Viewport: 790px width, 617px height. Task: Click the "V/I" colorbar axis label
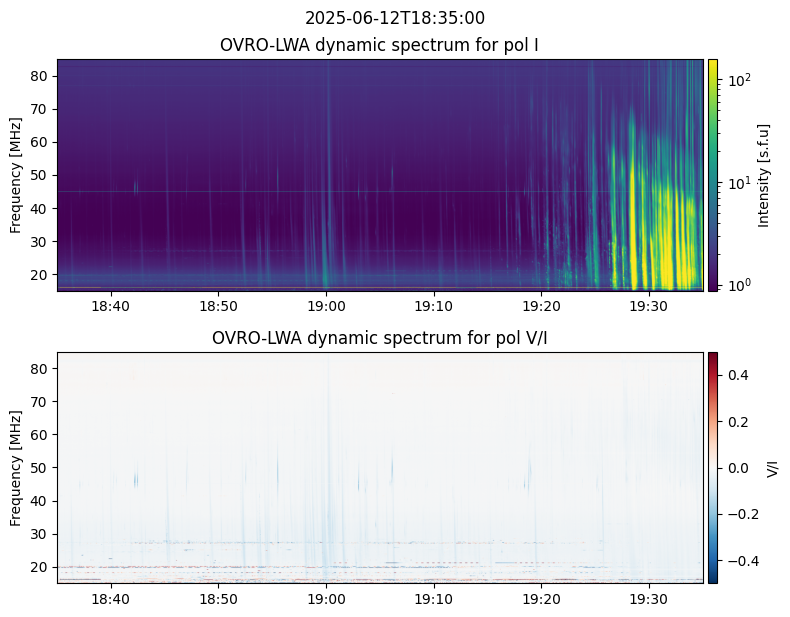tap(772, 468)
